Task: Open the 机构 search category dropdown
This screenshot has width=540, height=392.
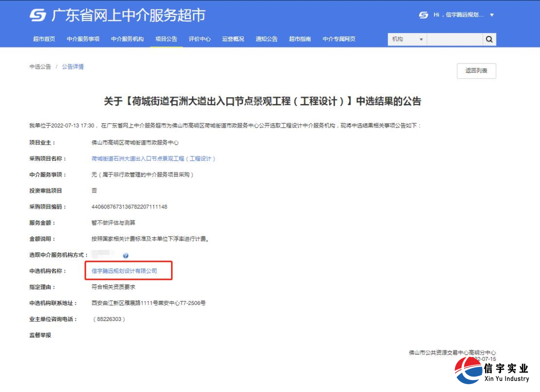Action: tap(407, 39)
